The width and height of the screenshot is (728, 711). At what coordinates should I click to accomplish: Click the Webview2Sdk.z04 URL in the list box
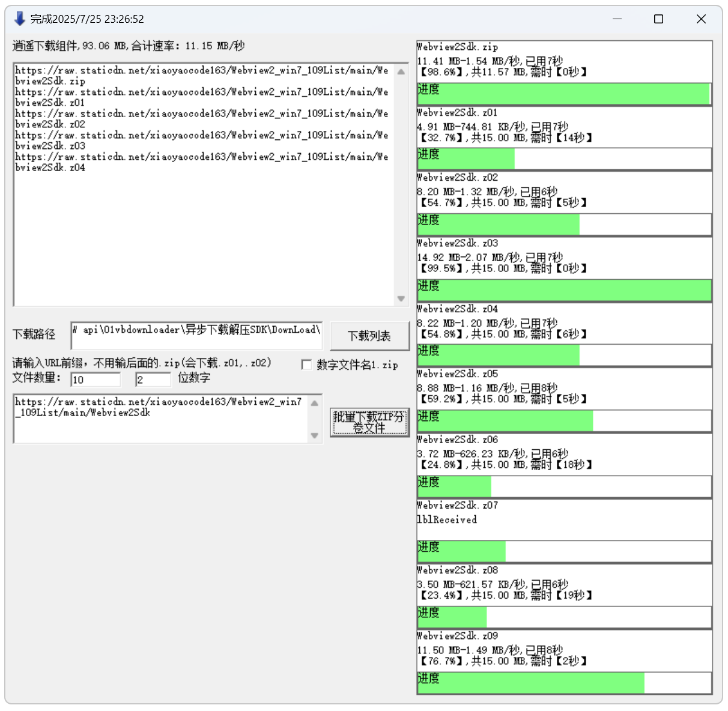(x=202, y=162)
